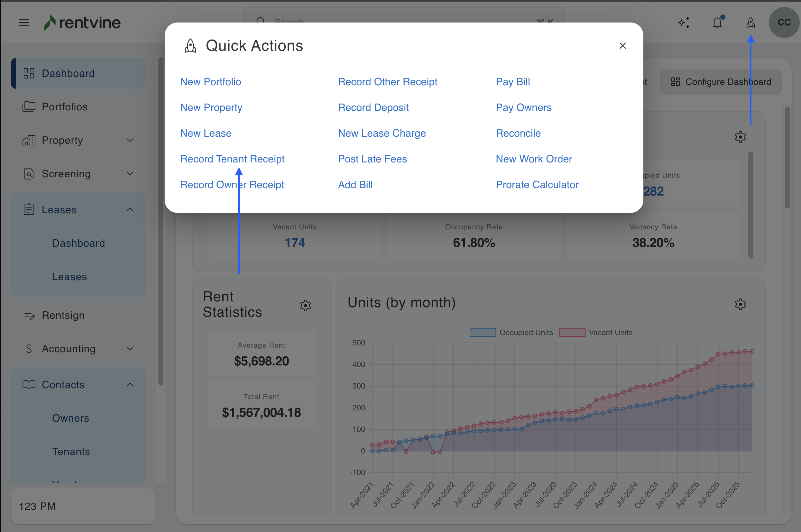Open Portfolios in the sidebar
Viewport: 801px width, 532px height.
[x=64, y=107]
